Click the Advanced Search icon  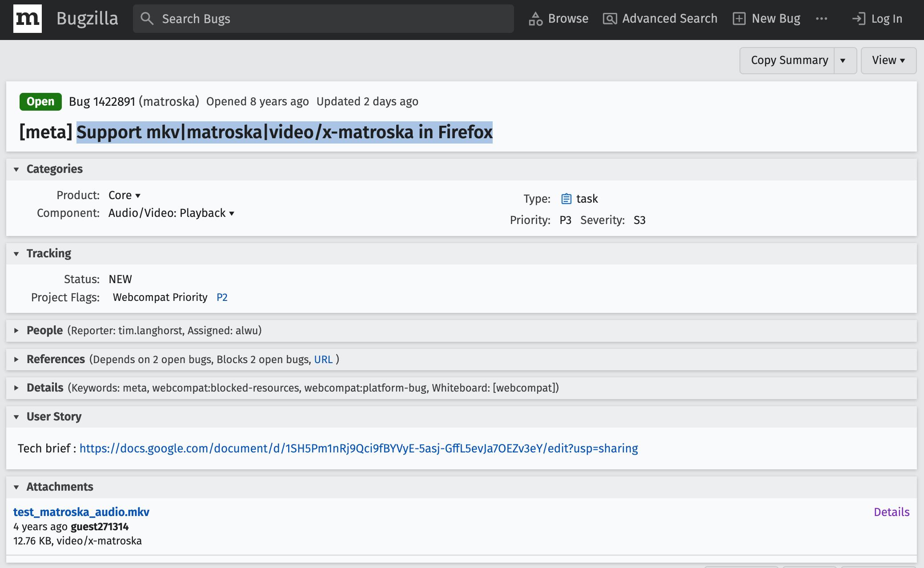610,19
